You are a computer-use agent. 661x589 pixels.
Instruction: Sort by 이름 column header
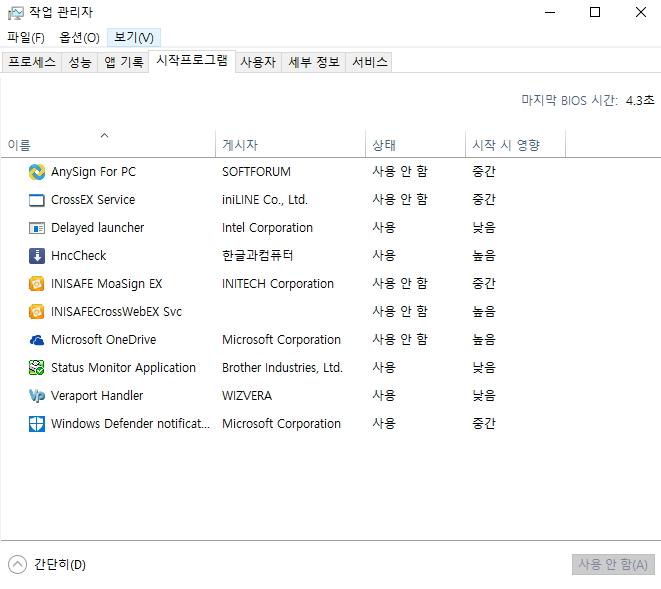tap(20, 145)
